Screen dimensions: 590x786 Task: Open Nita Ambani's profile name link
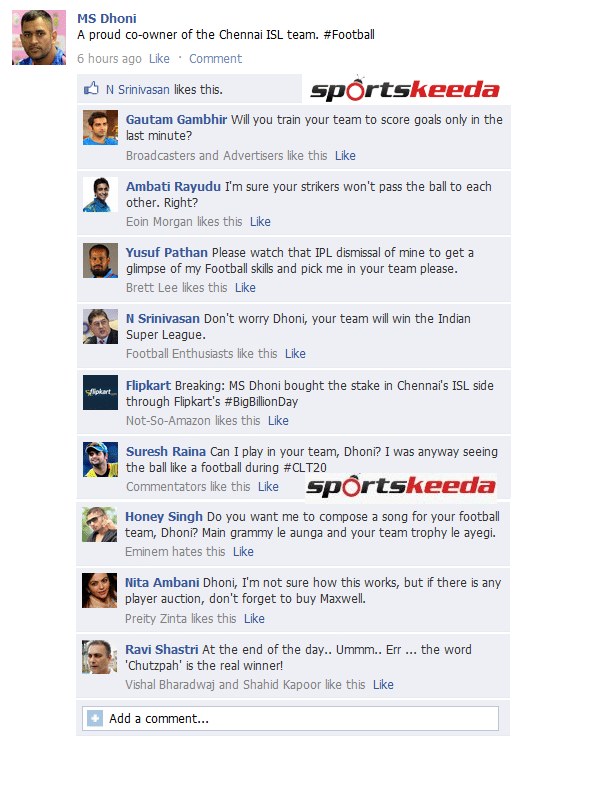(x=162, y=582)
